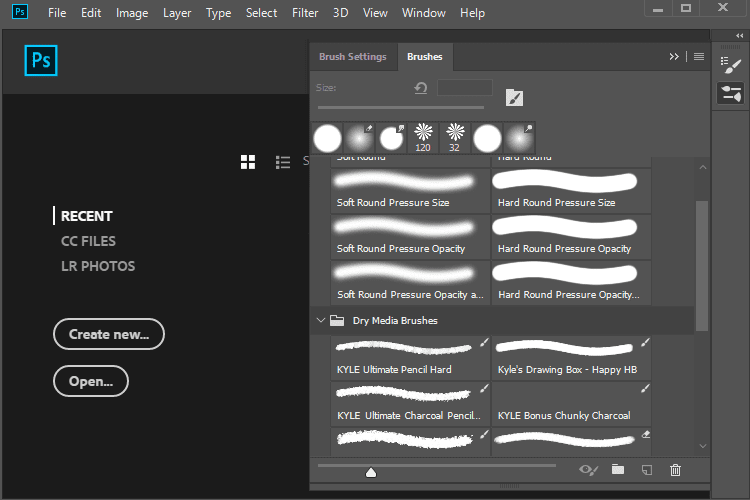The image size is (750, 500).
Task: Select KYLE Bonus Chunky Charcoal brush
Action: point(571,403)
